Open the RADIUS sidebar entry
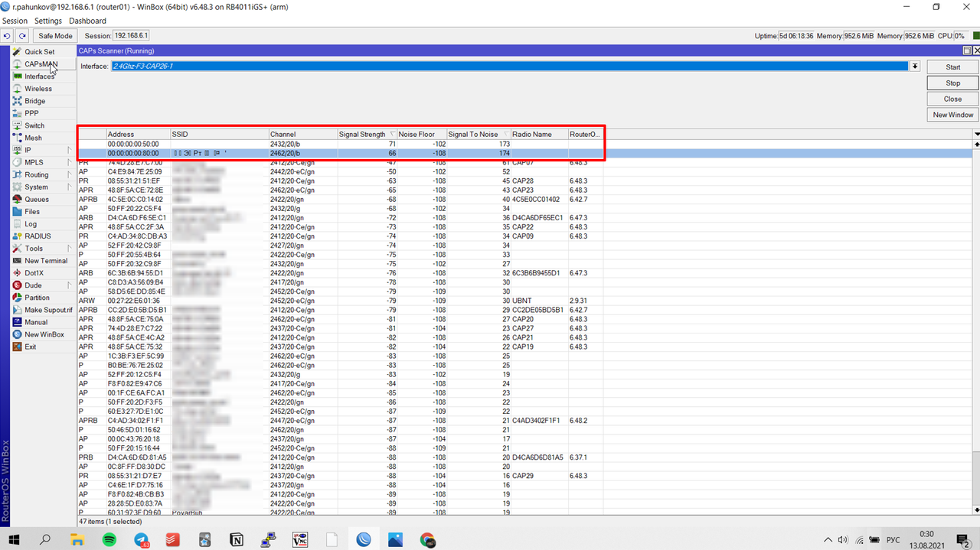The width and height of the screenshot is (980, 550). pos(38,236)
